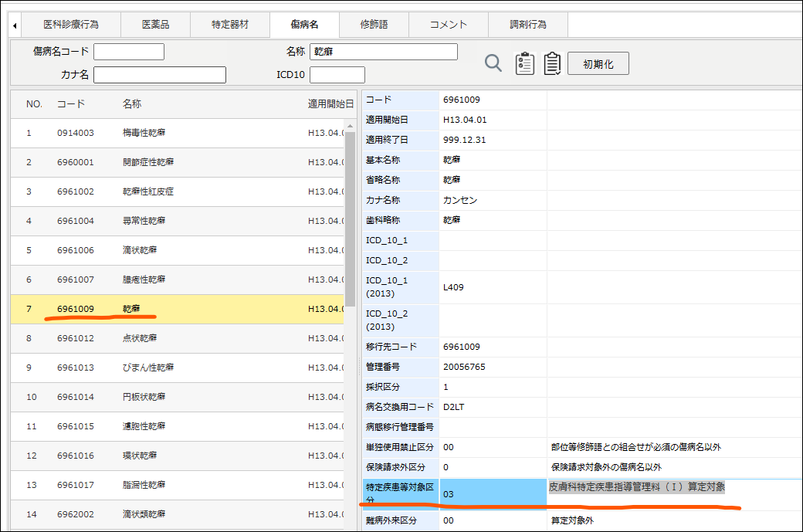Go to the 調剤行為 tab

click(x=528, y=25)
